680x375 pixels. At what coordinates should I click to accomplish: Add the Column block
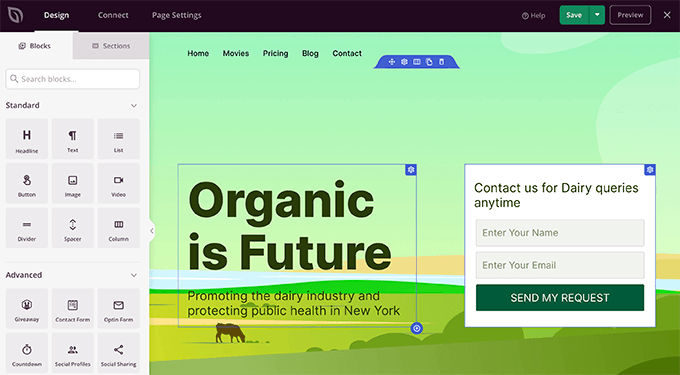point(119,228)
